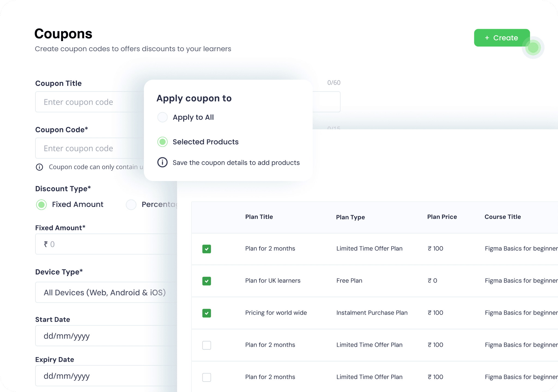The width and height of the screenshot is (558, 392).
Task: Click the Fixed Amount rupee input field
Action: click(x=106, y=244)
